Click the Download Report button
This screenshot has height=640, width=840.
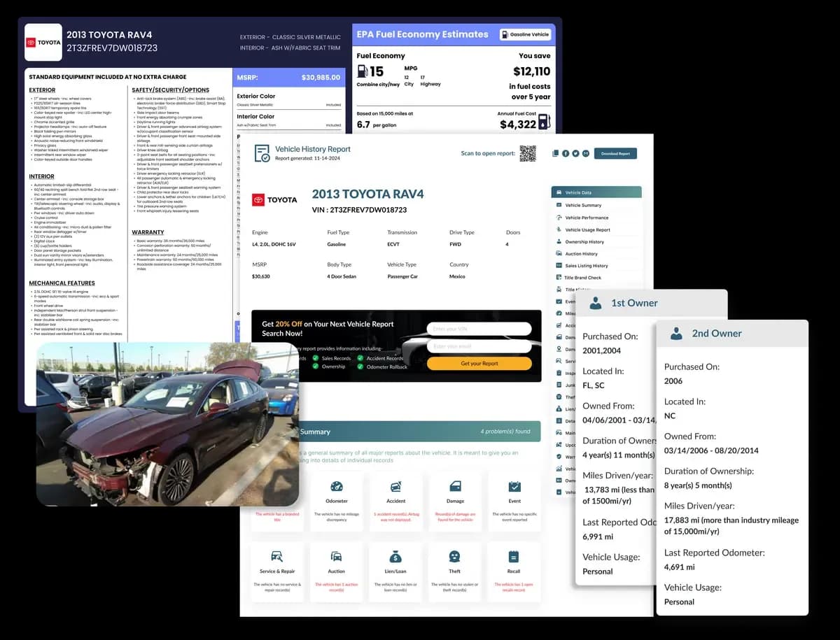tap(615, 153)
